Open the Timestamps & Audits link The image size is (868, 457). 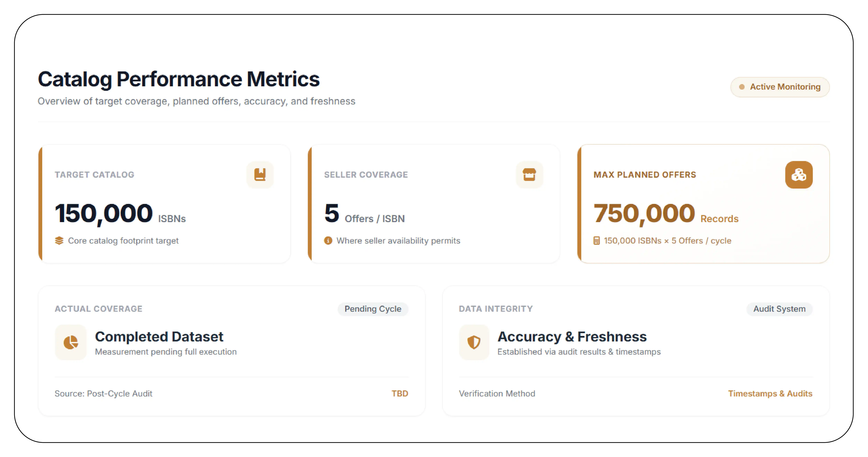770,393
